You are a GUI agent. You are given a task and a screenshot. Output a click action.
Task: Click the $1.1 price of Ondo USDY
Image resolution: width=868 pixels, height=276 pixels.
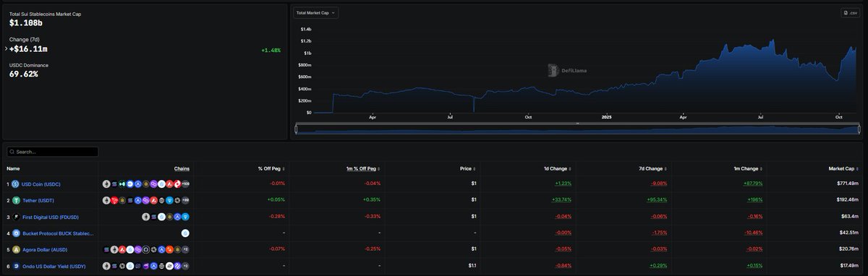coord(472,266)
